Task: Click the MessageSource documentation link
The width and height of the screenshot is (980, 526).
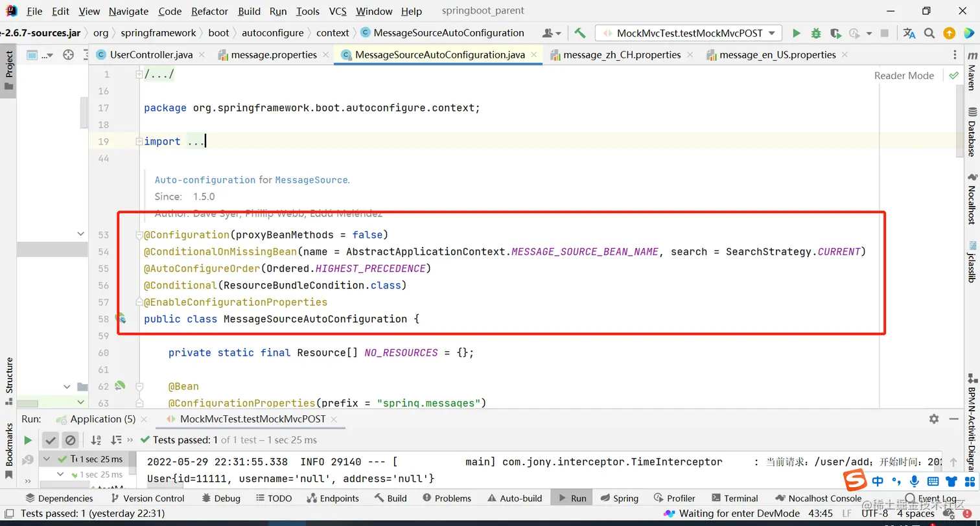Action: [311, 179]
